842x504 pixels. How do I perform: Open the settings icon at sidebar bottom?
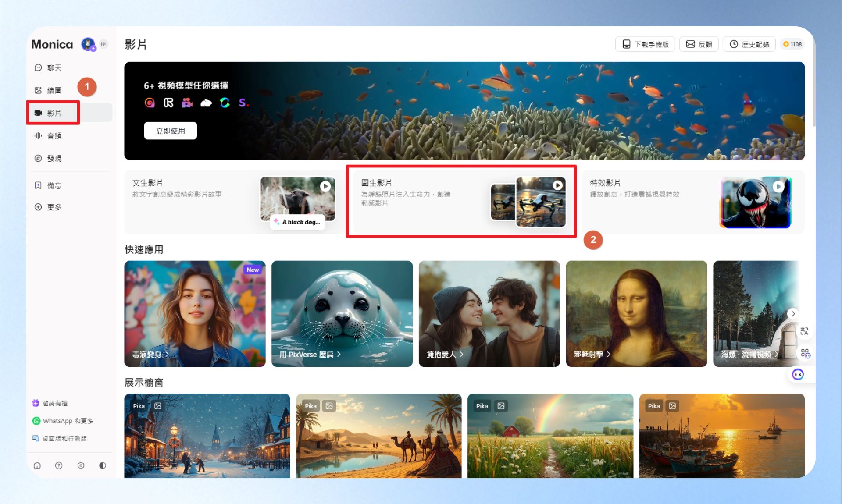click(81, 465)
